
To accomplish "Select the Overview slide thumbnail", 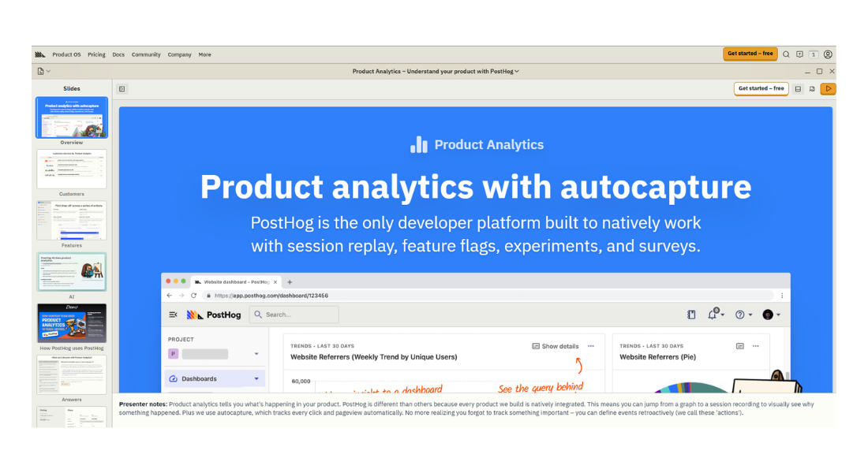I will point(71,117).
